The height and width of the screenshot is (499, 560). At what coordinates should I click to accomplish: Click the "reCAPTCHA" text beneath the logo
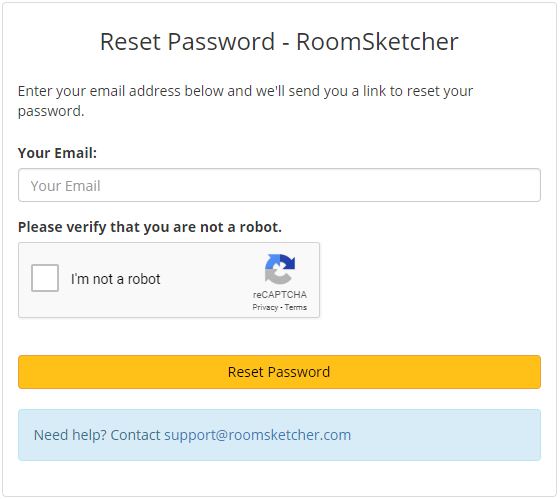(280, 295)
